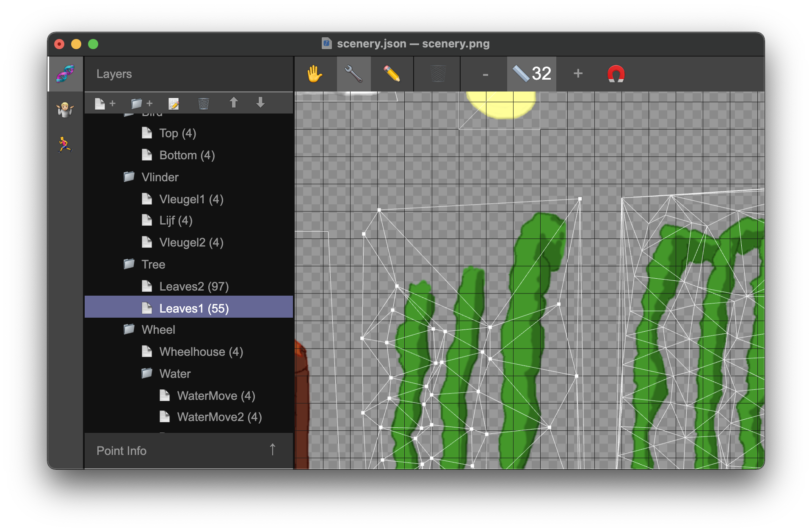Select the Wheel folder

tap(189, 330)
